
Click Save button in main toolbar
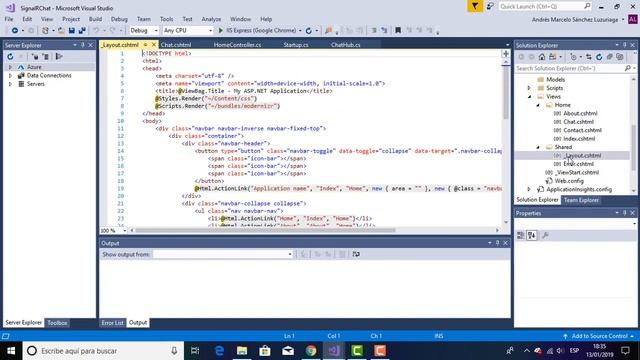click(71, 31)
